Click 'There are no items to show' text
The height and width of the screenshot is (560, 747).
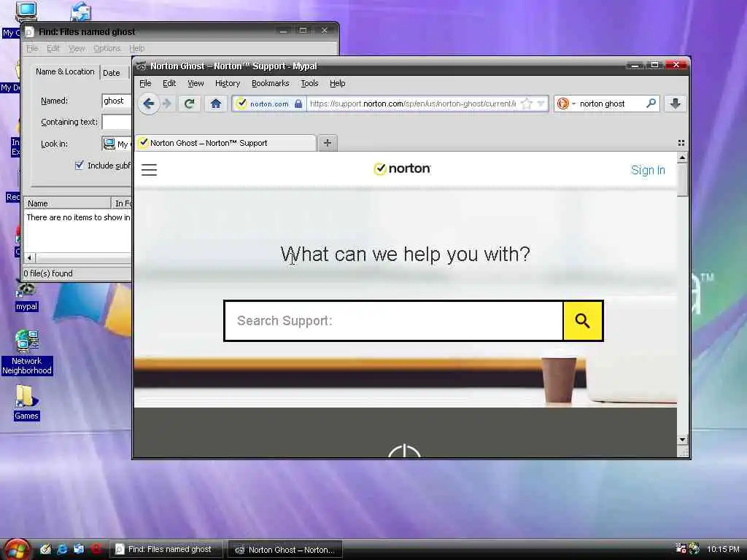pos(79,217)
